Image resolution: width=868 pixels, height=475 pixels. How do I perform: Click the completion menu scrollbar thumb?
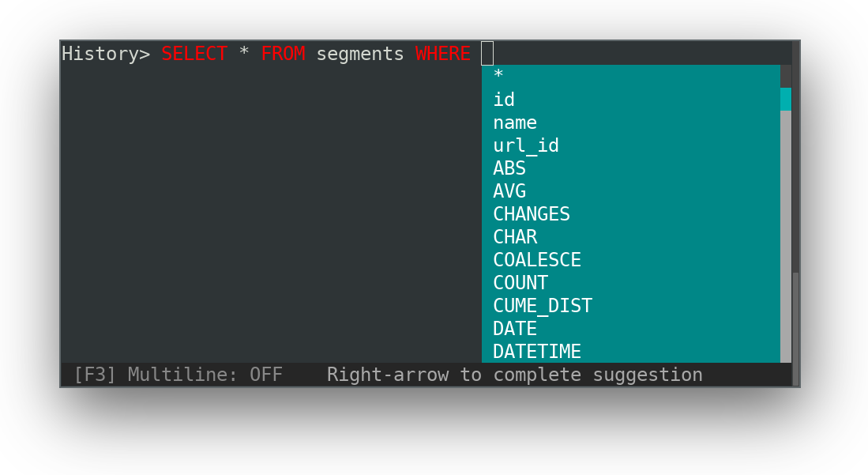coord(786,100)
